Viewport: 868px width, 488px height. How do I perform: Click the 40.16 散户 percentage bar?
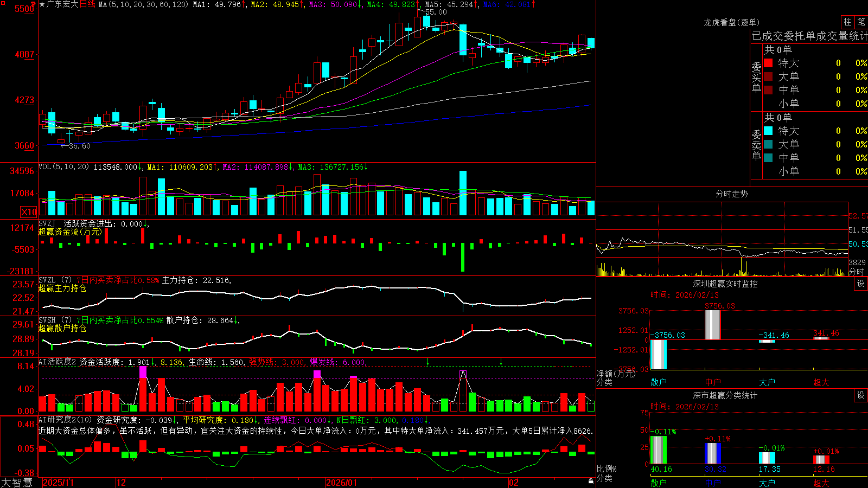[x=659, y=450]
